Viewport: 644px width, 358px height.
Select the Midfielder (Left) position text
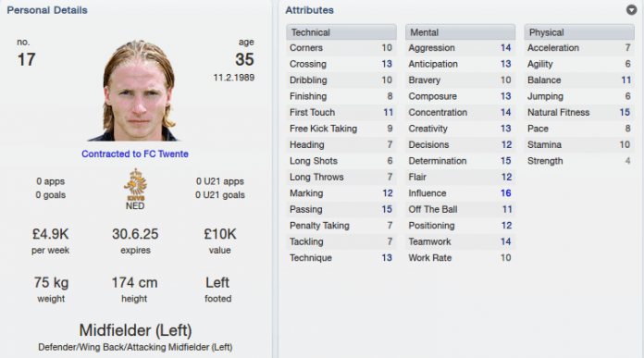point(135,330)
